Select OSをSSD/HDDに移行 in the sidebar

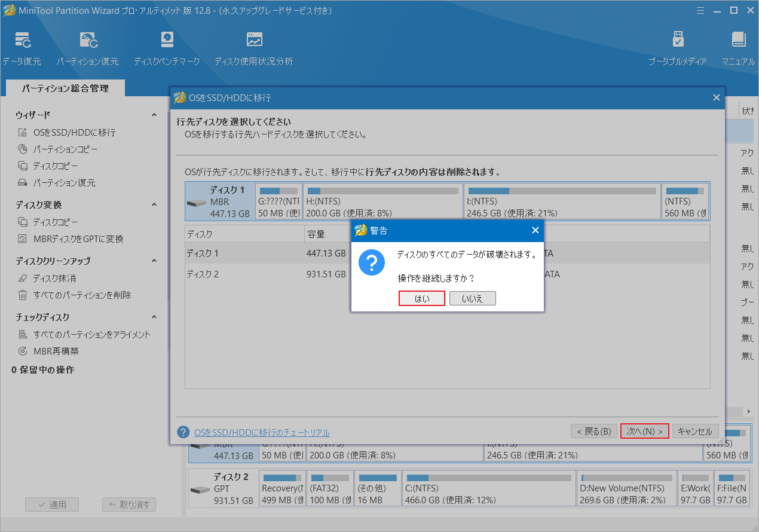[x=74, y=133]
